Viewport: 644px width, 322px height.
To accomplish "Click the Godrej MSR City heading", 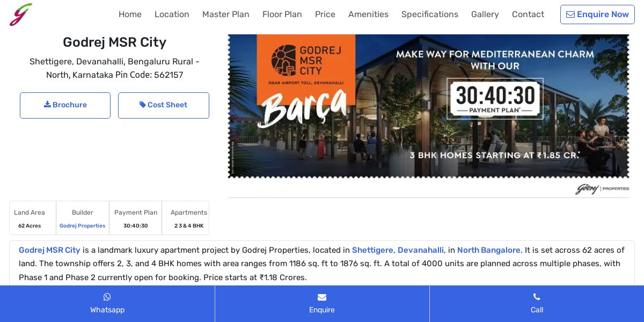I will 114,42.
